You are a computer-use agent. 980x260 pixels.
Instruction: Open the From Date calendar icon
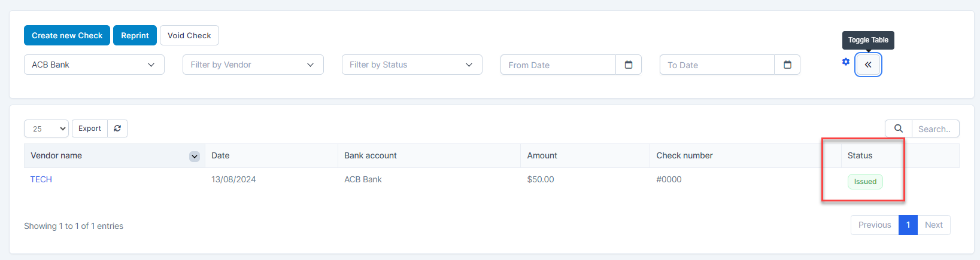tap(629, 65)
